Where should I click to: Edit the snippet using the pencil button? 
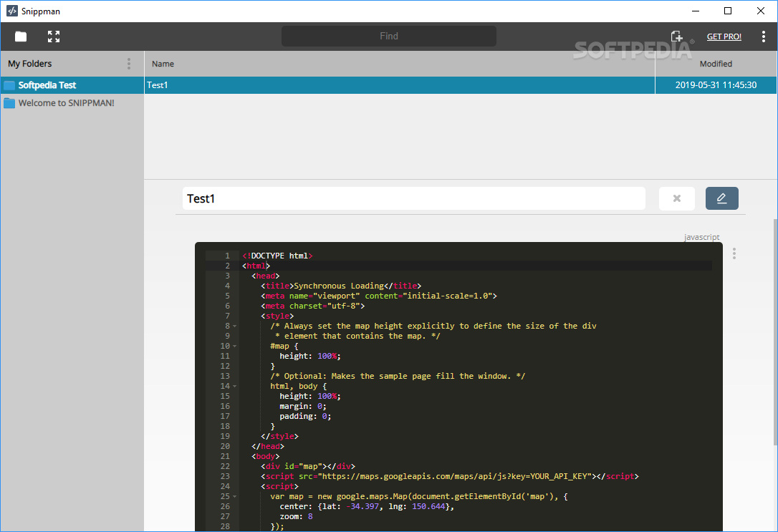tap(722, 198)
